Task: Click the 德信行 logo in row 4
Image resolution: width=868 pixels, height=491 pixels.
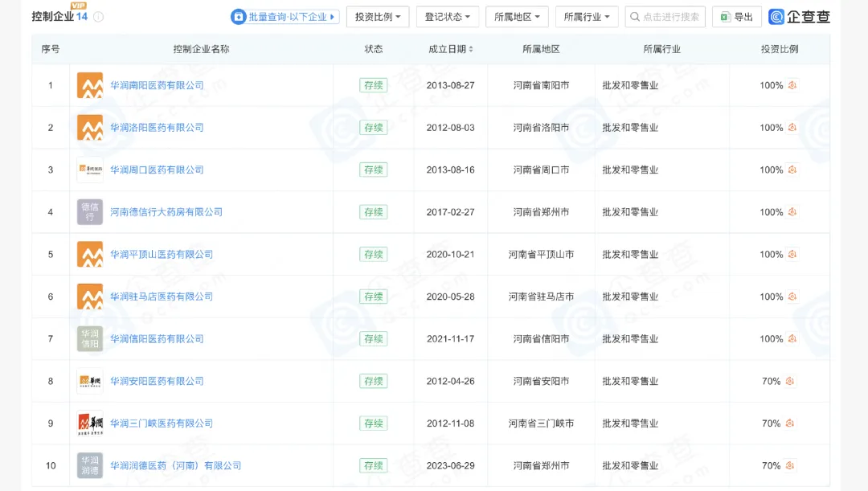Action: pos(90,212)
